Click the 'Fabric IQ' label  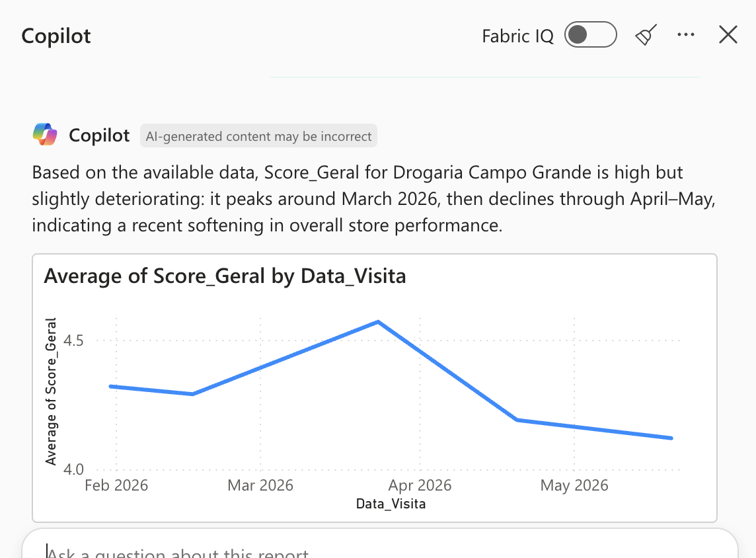[x=518, y=36]
